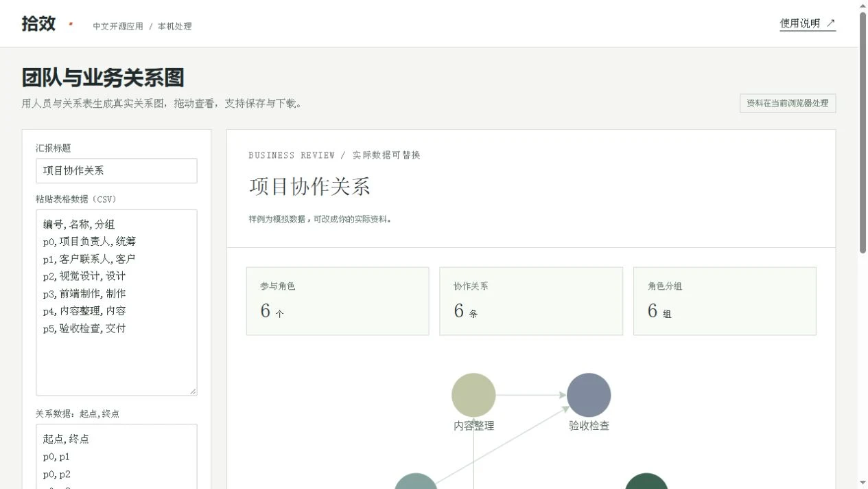The image size is (868, 489).
Task: Focus the 汇报标题 input field
Action: click(117, 171)
